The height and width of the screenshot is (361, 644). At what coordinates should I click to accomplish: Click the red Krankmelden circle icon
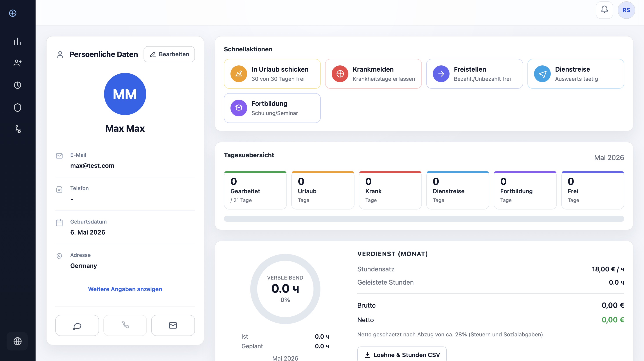(340, 74)
